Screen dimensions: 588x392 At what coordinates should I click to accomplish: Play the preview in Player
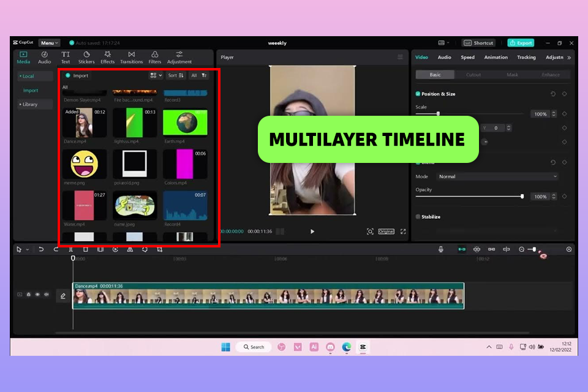312,232
